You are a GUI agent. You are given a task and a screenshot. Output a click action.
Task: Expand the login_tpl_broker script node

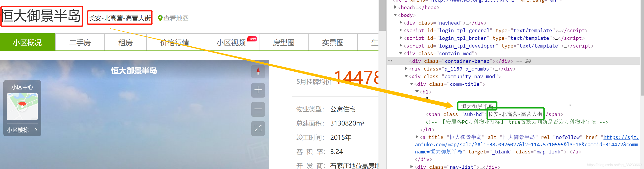click(x=401, y=38)
